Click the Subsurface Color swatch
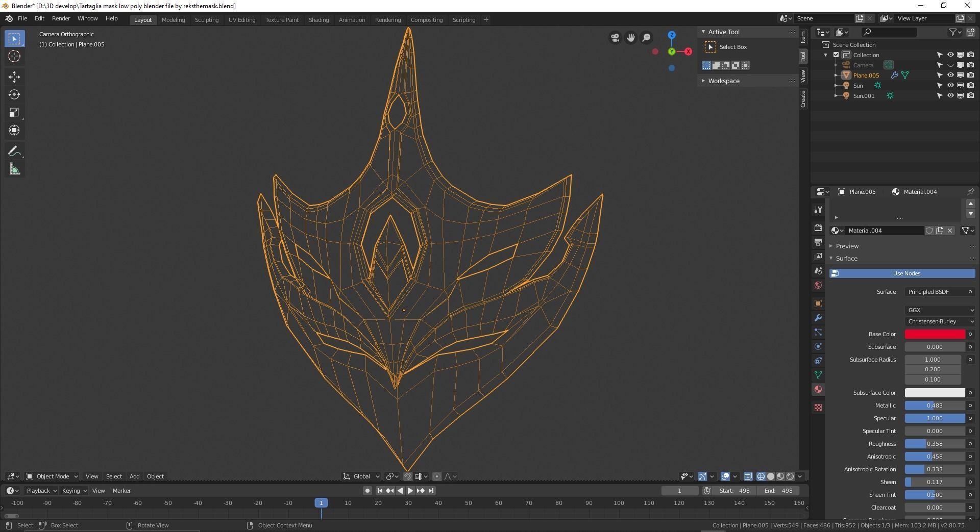This screenshot has width=980, height=532. point(935,393)
